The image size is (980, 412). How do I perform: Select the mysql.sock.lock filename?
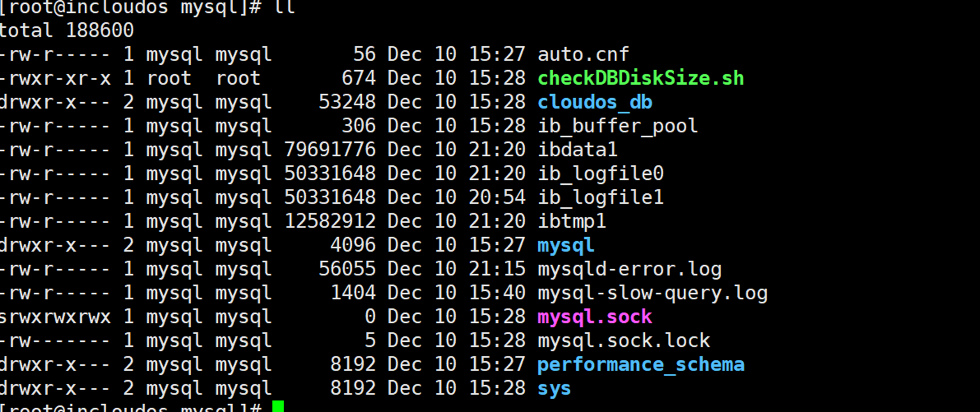coord(624,341)
